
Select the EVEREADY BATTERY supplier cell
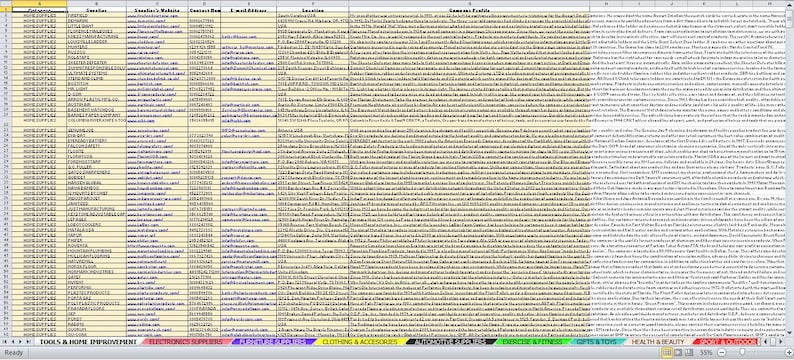(x=96, y=140)
